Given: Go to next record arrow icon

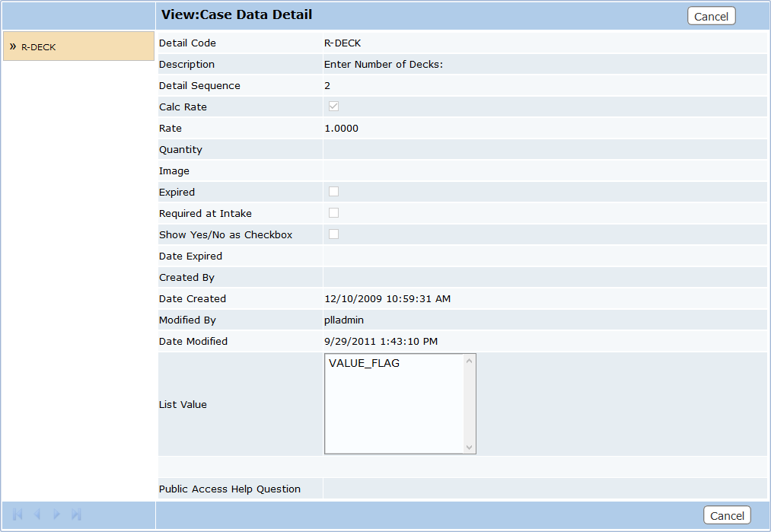Looking at the screenshot, I should point(56,514).
